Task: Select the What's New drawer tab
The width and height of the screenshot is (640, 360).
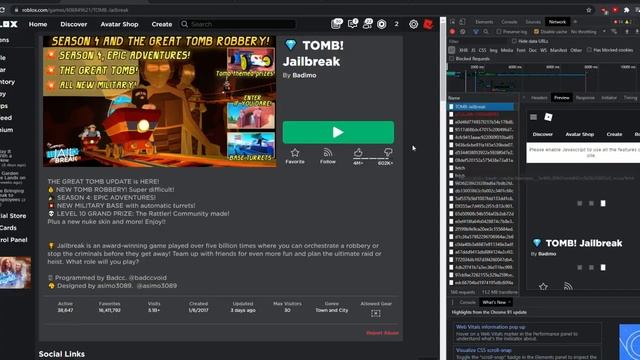Action: click(x=494, y=302)
